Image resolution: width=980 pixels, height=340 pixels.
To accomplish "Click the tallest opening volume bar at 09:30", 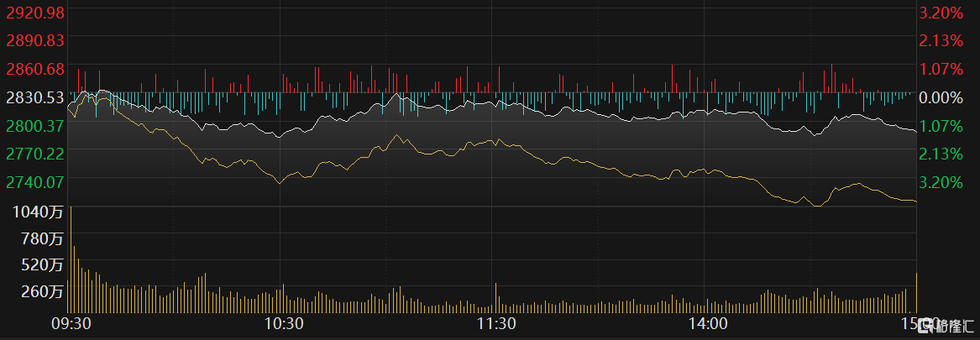I will [x=71, y=259].
